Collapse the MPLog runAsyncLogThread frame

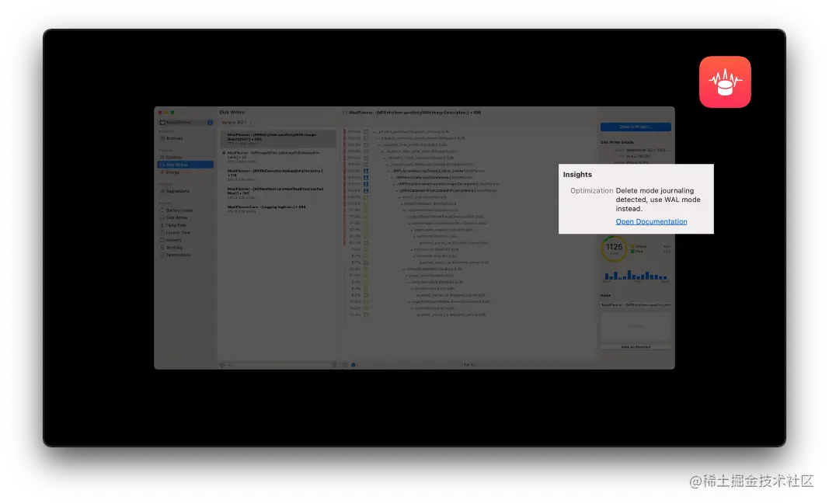pos(391,171)
